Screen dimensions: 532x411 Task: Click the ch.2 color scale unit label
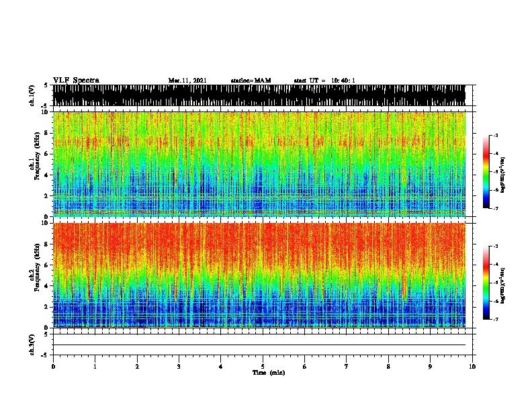click(502, 285)
